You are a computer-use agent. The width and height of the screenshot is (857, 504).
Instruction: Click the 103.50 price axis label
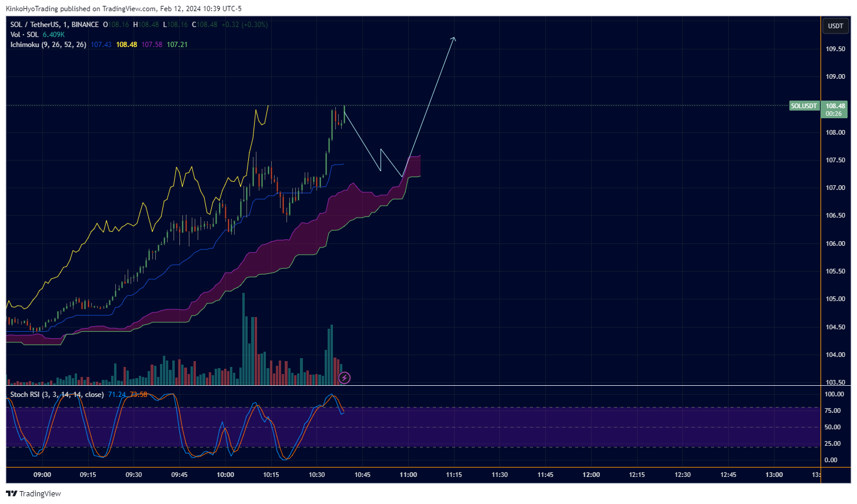(835, 382)
